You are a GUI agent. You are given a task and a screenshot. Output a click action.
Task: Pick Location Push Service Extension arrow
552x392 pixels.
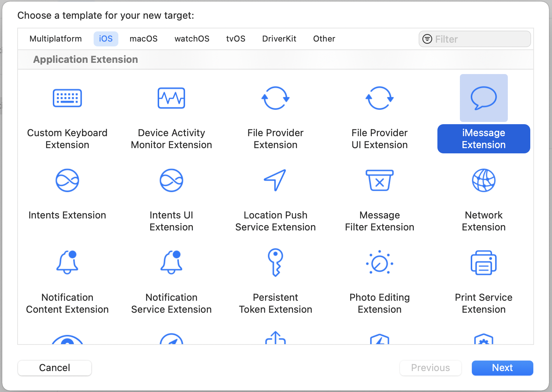pos(275,180)
